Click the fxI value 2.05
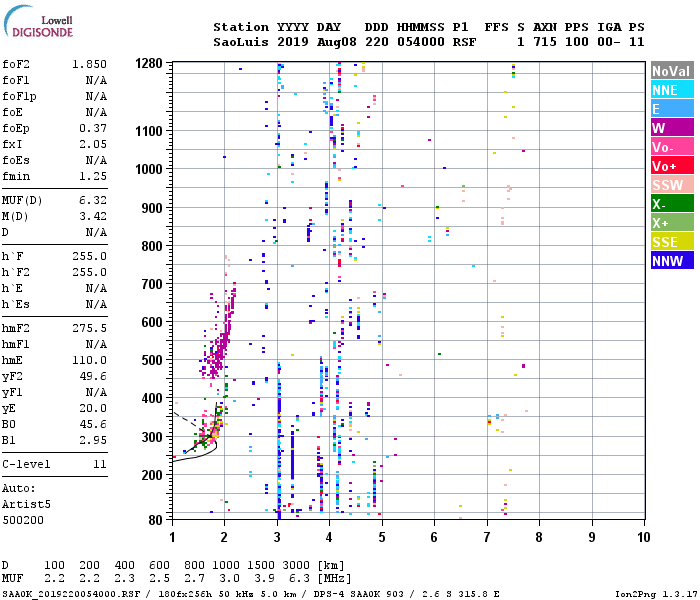The width and height of the screenshot is (700, 600). coord(93,144)
